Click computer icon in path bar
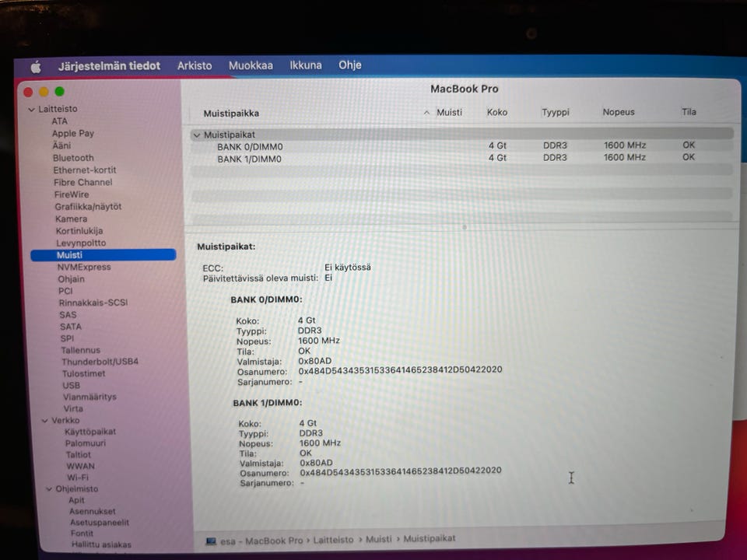 [211, 542]
